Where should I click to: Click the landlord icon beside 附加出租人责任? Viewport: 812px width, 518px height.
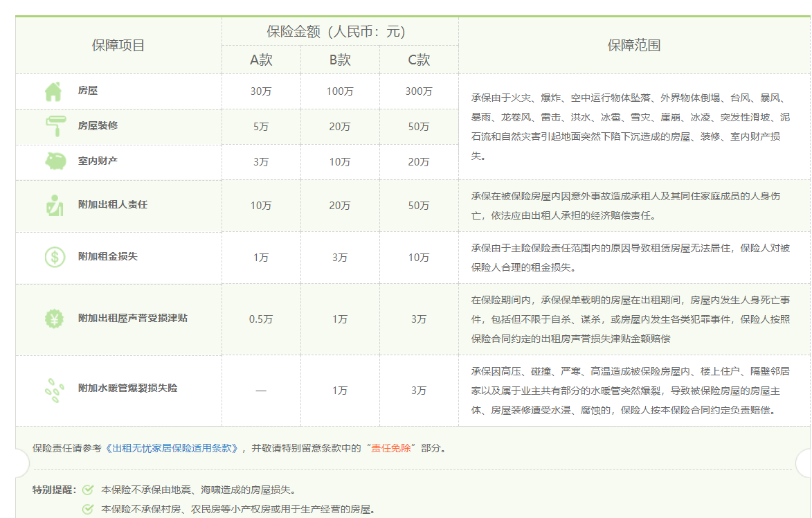54,206
